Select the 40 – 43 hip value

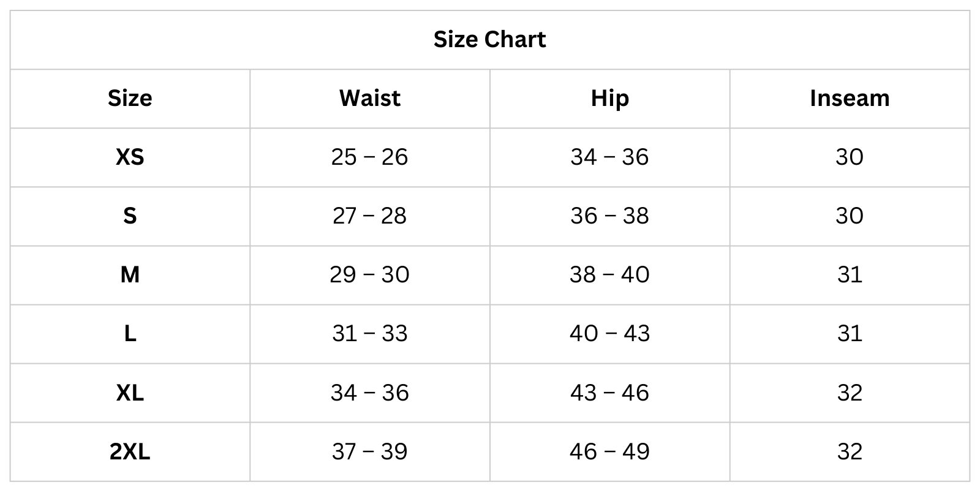click(x=609, y=334)
